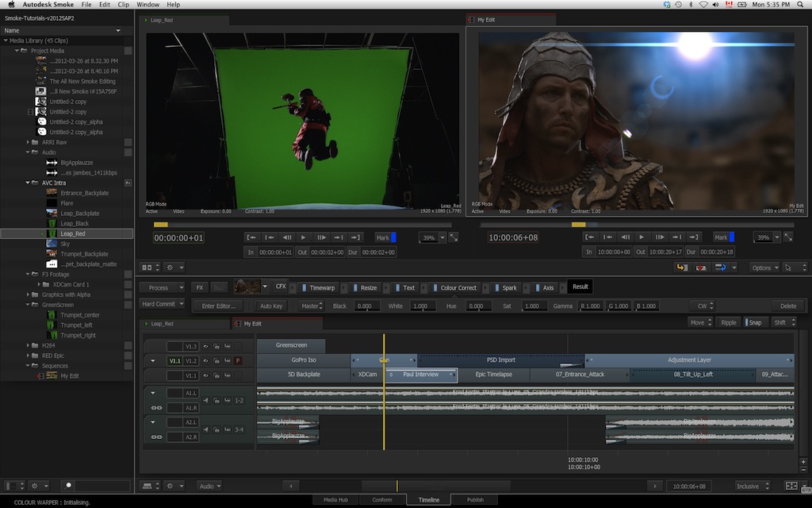Viewport: 812px width, 508px height.
Task: Click the volume icon in macOS menu bar
Action: pos(715,4)
